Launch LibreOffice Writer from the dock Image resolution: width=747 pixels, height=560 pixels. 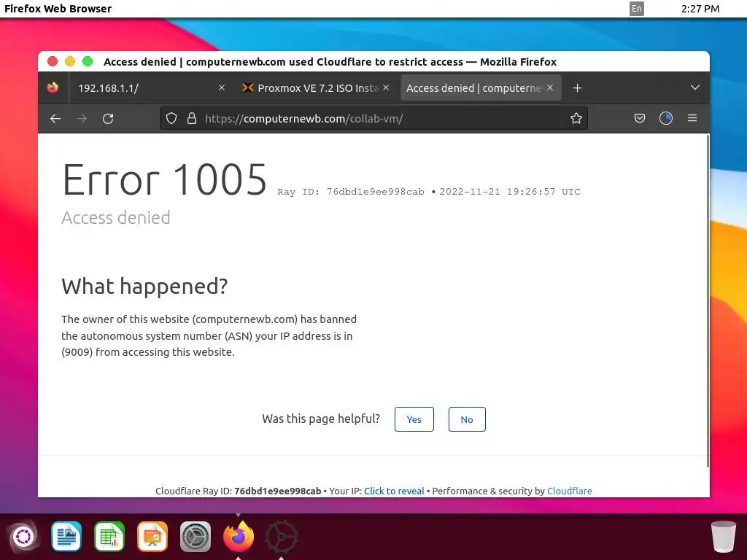coord(66,537)
